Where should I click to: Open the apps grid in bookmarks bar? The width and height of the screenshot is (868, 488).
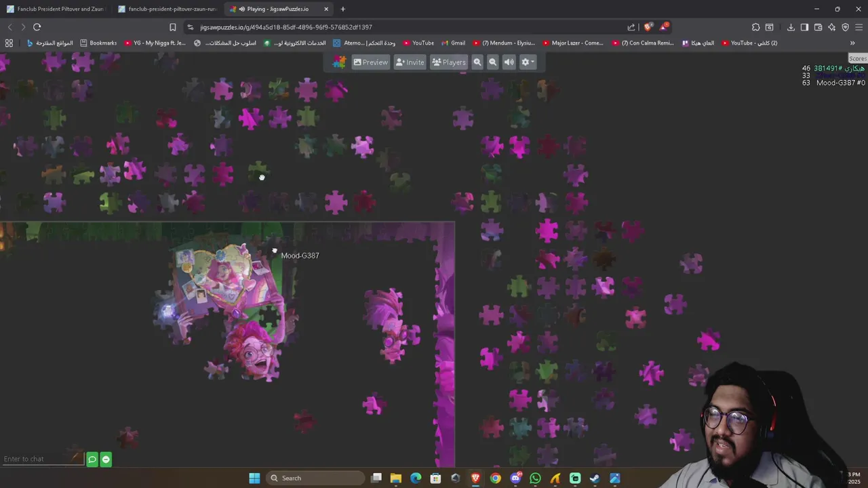[x=9, y=43]
